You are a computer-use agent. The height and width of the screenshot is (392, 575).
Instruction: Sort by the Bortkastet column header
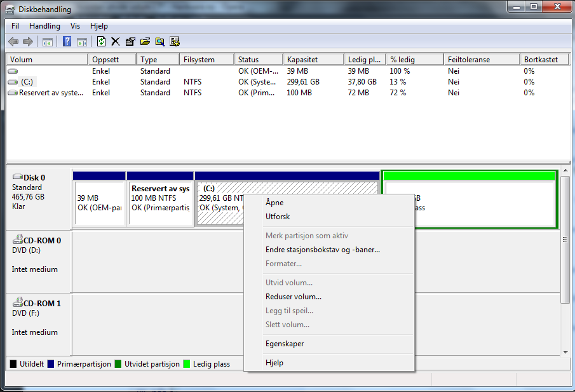pyautogui.click(x=545, y=60)
